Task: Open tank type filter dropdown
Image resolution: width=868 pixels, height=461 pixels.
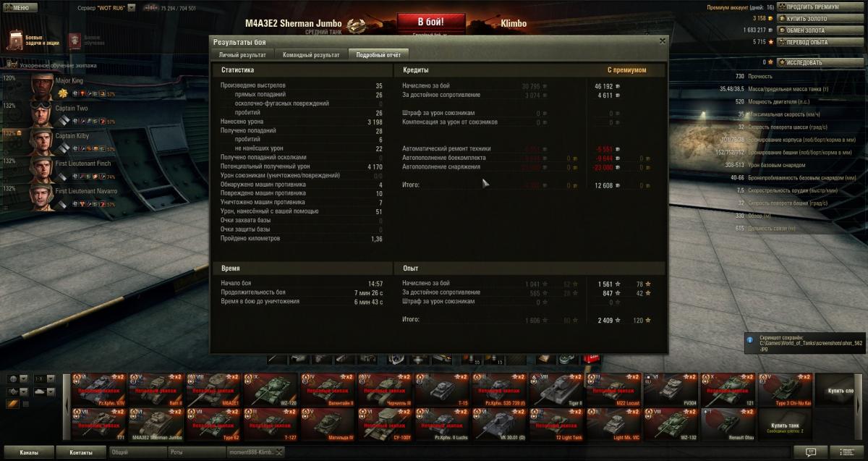Action: click(x=17, y=392)
